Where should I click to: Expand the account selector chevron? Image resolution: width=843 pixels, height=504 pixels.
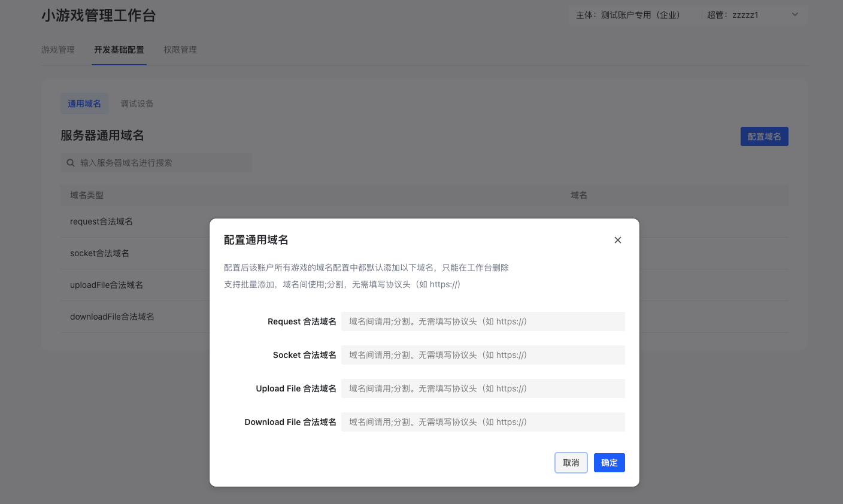pyautogui.click(x=795, y=15)
